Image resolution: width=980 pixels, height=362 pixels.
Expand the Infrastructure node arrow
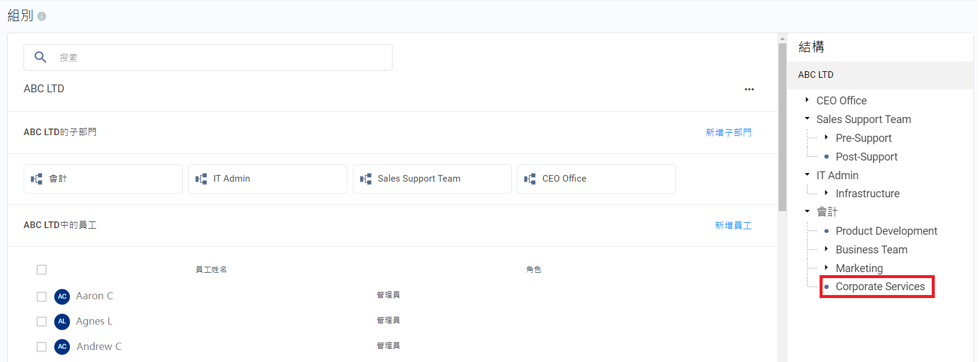(826, 192)
